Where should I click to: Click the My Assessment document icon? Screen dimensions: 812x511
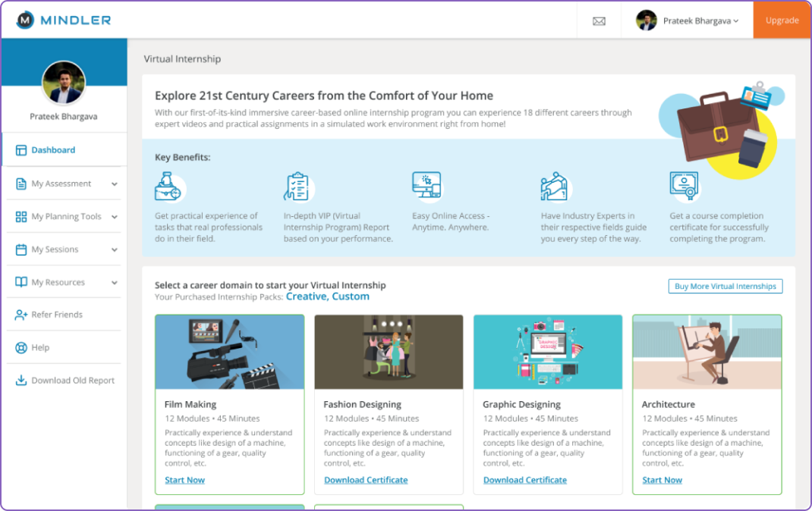[x=21, y=183]
